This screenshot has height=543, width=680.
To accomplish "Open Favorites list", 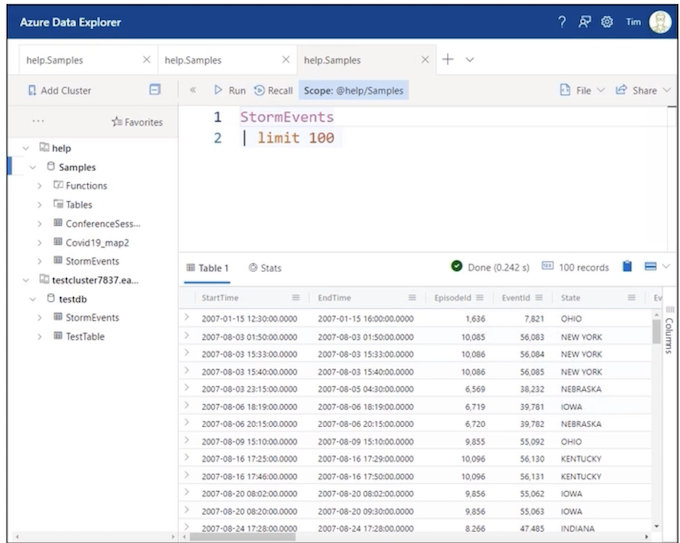I will pyautogui.click(x=137, y=122).
